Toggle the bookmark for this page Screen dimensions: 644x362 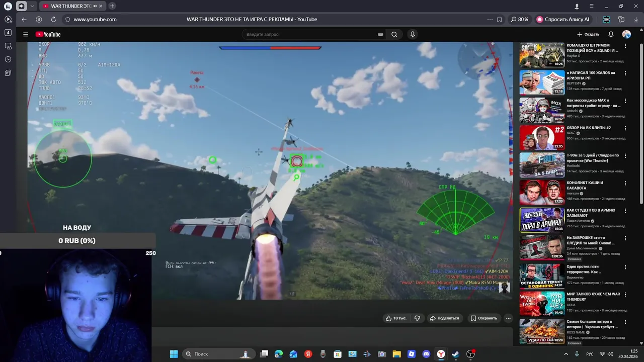tap(500, 19)
